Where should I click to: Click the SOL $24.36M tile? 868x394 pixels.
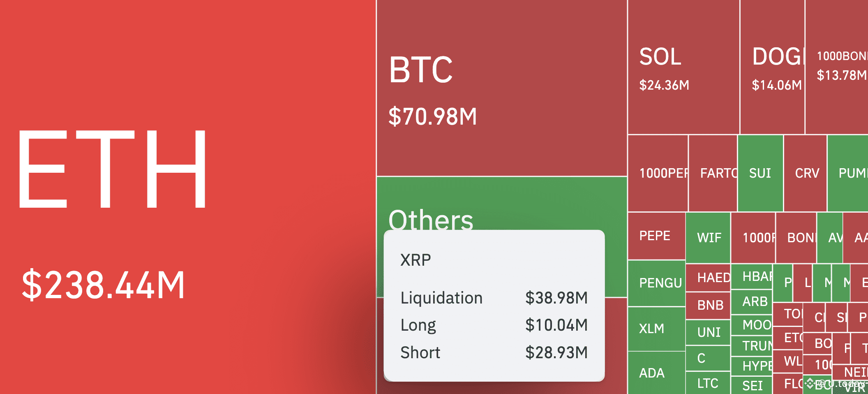(x=683, y=67)
